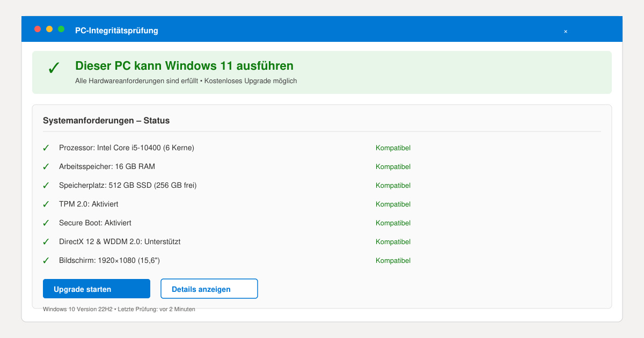Click the checkmark beside TPM 2.0 row
Viewport: 644px width, 338px height.
(46, 204)
